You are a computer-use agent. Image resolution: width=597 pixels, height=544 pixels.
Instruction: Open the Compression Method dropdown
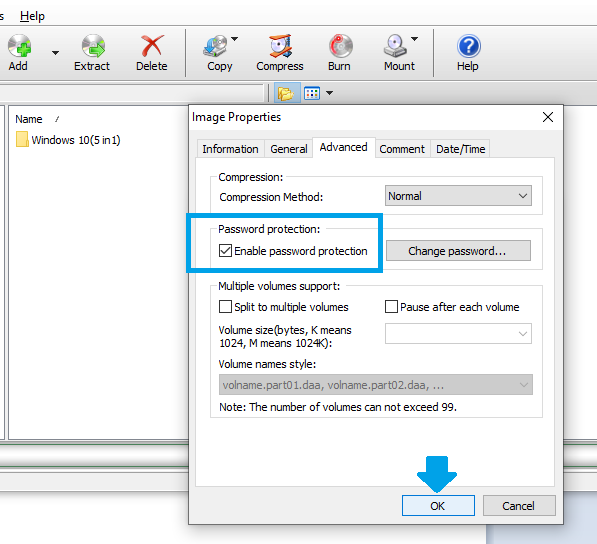click(x=458, y=196)
